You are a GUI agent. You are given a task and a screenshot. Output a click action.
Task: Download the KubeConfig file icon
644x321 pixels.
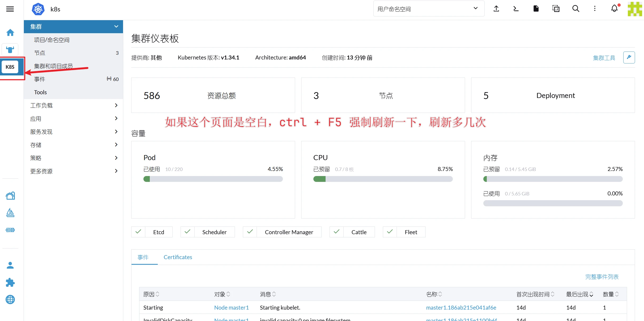536,9
